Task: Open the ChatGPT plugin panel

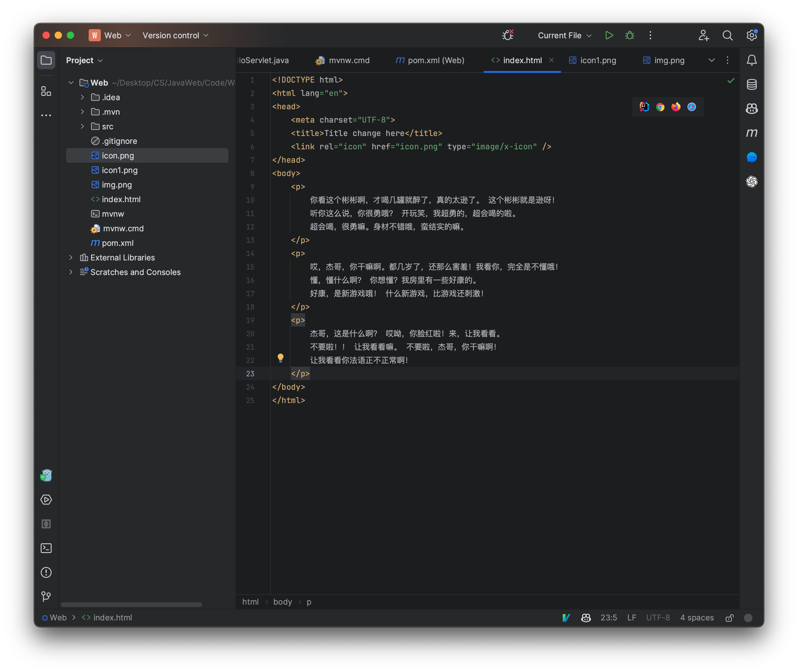Action: (752, 181)
